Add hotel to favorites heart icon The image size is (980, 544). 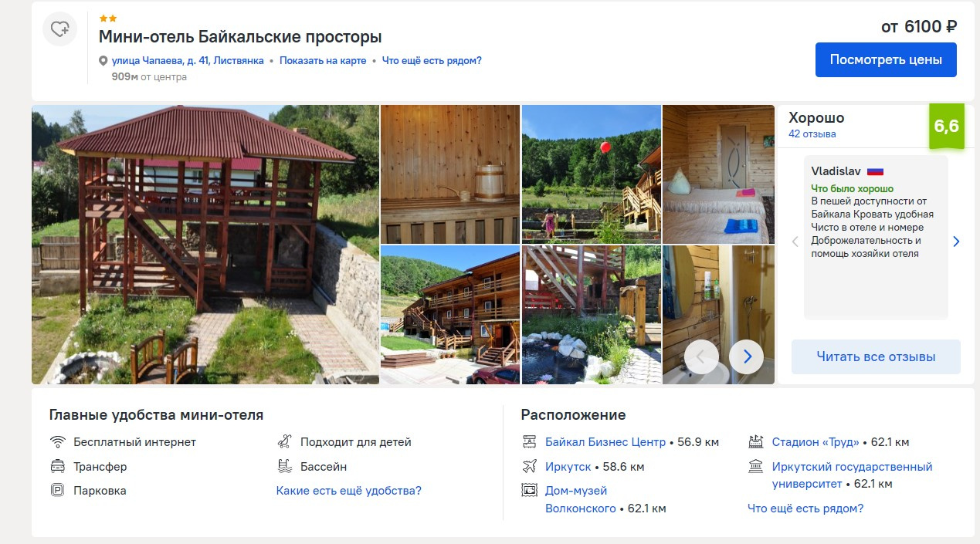(x=59, y=29)
